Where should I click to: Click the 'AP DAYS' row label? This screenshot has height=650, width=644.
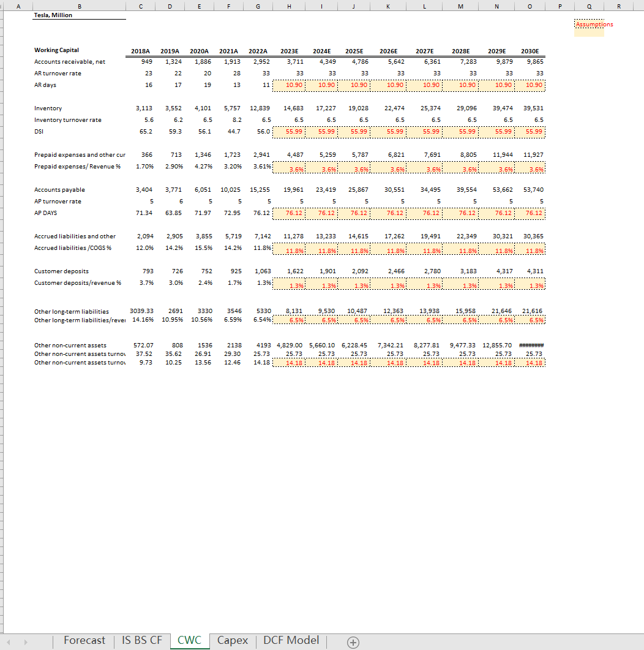pos(45,213)
